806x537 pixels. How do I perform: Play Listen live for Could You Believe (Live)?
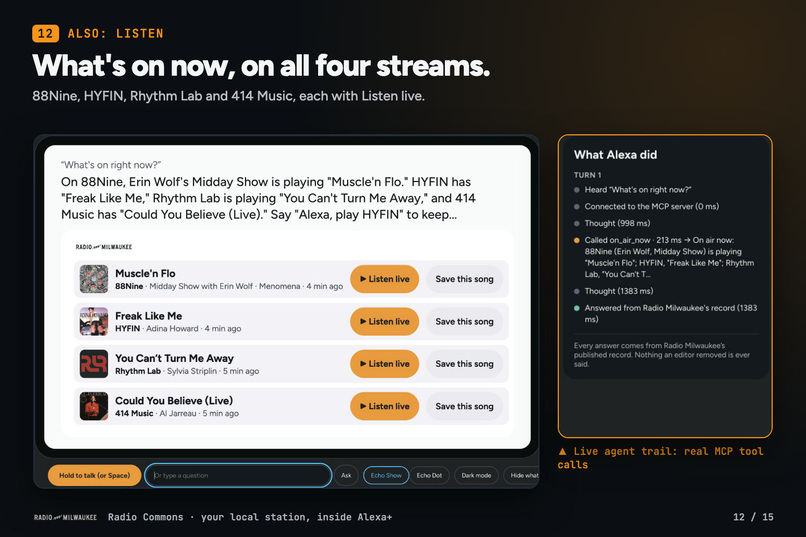(x=384, y=406)
